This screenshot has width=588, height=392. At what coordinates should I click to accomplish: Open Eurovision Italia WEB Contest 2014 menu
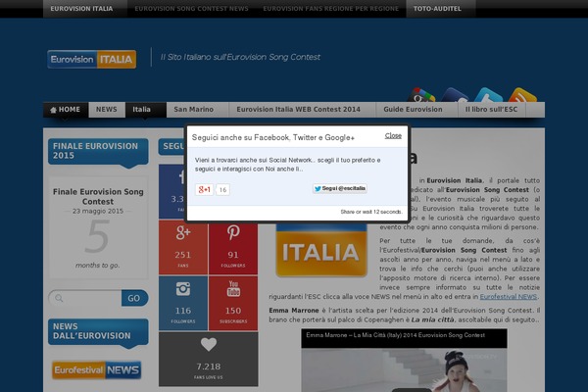(302, 110)
